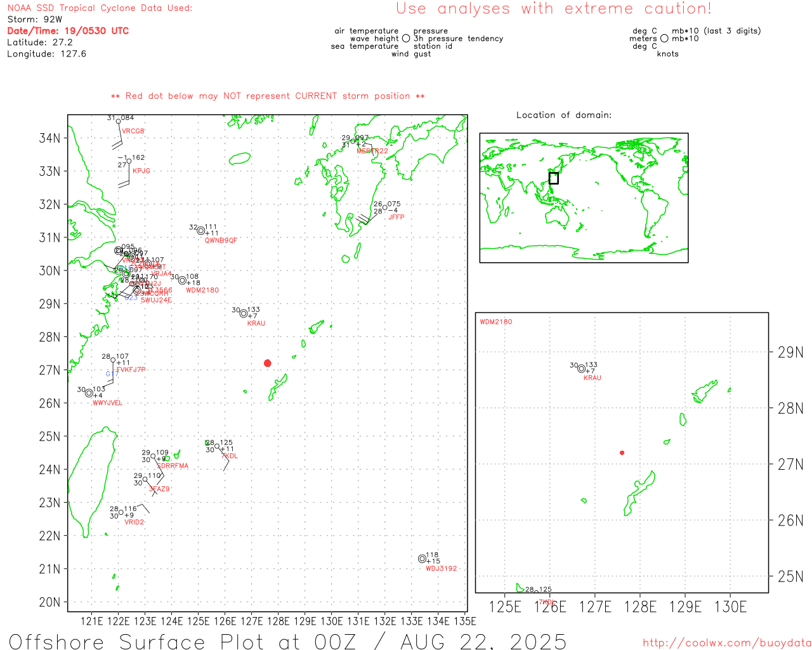Click the 'wind gust' legend label

tap(411, 54)
